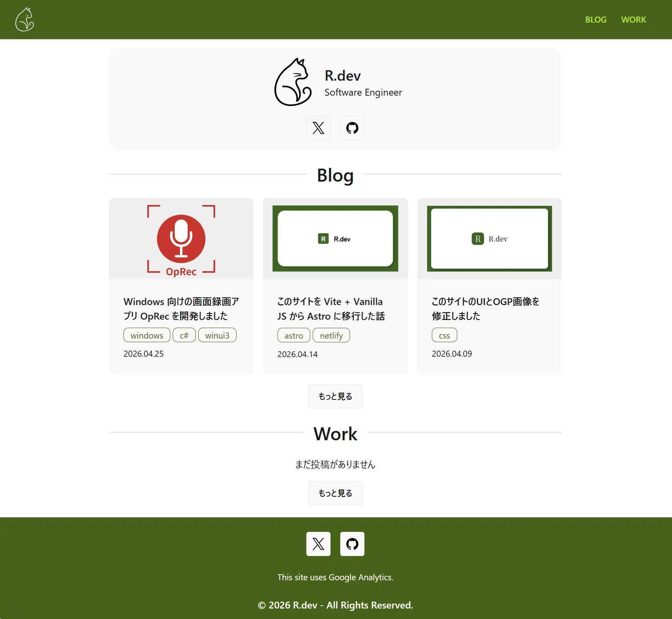Open the WORK navigation link
This screenshot has height=619, width=672.
pyautogui.click(x=634, y=20)
